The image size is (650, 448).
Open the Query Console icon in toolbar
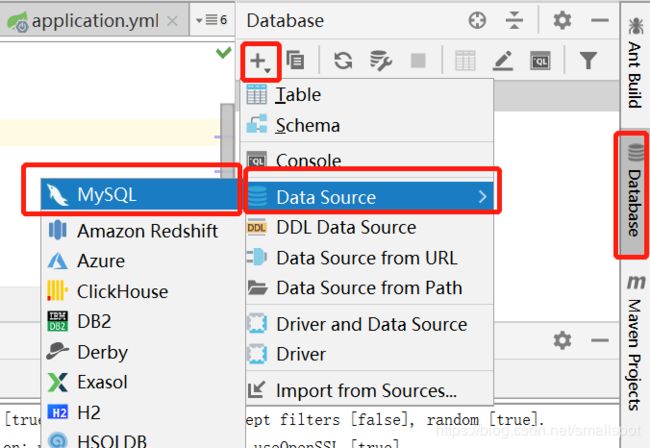point(541,61)
